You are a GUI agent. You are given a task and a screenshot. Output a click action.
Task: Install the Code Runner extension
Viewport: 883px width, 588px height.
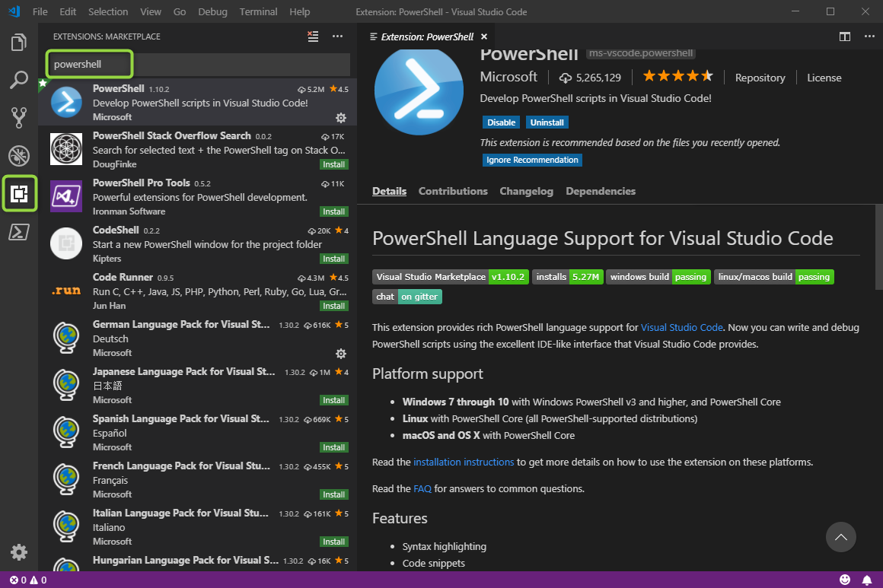333,306
